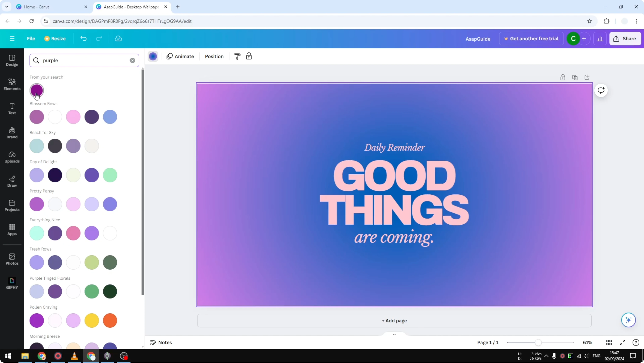This screenshot has width=644, height=363.
Task: Open the GIPHY app panel
Action: 12,283
